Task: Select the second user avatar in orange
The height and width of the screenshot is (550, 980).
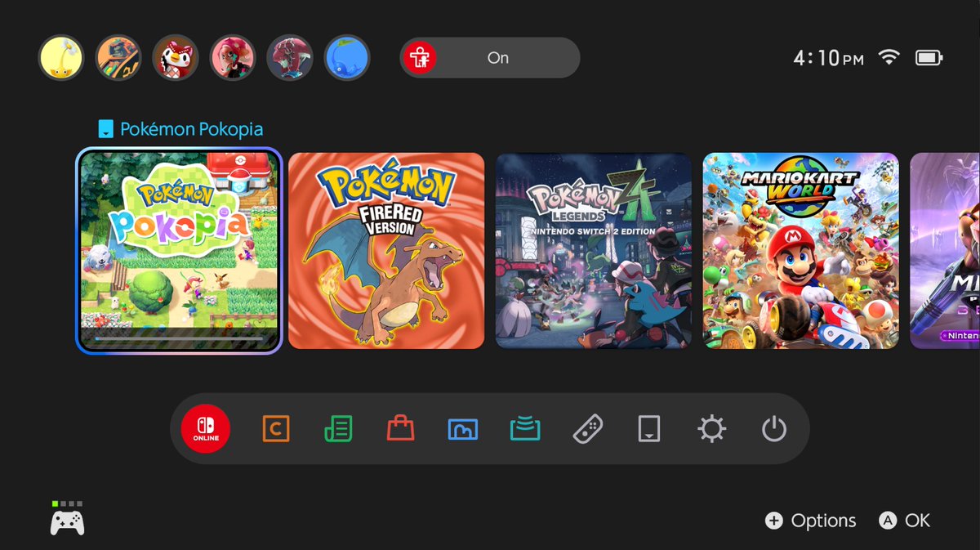Action: tap(118, 57)
